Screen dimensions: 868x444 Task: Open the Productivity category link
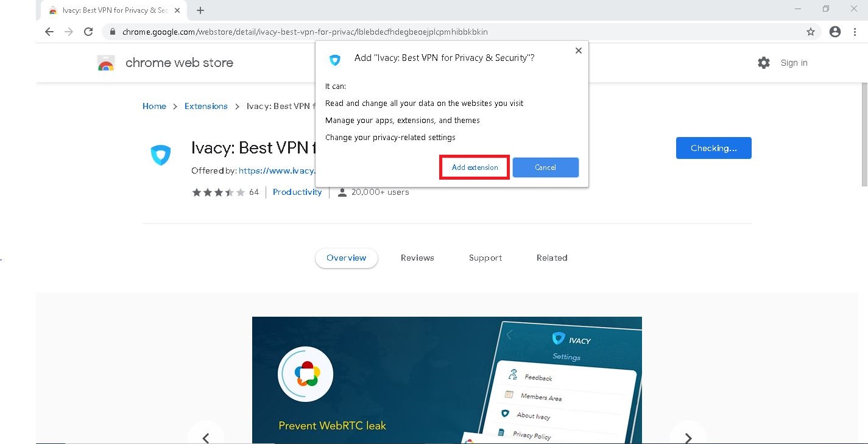click(297, 192)
